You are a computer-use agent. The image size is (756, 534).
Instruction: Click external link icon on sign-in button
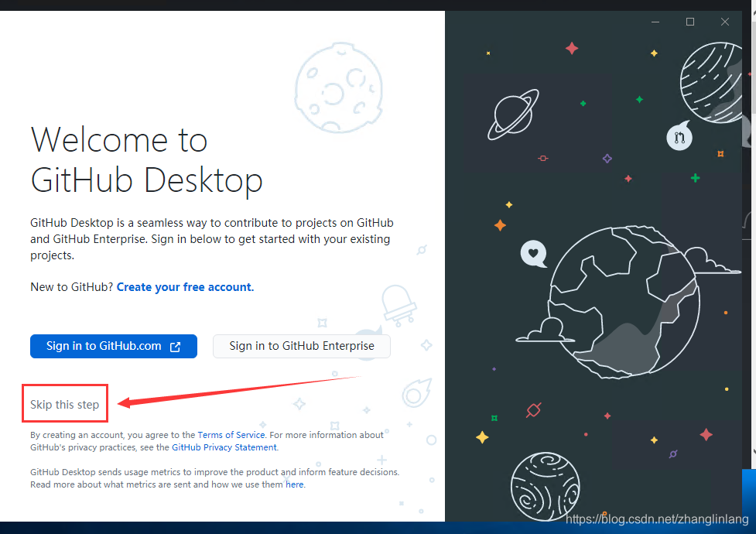coord(176,347)
